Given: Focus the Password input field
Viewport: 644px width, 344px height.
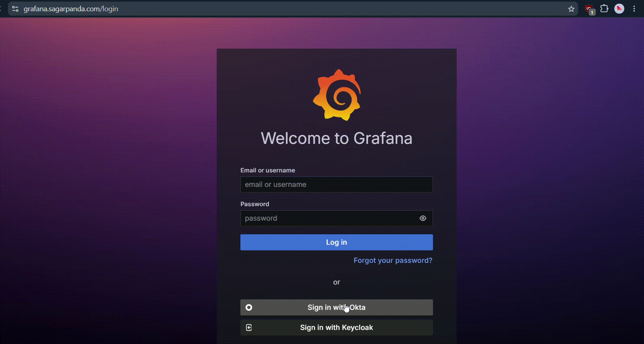Looking at the screenshot, I should [336, 218].
